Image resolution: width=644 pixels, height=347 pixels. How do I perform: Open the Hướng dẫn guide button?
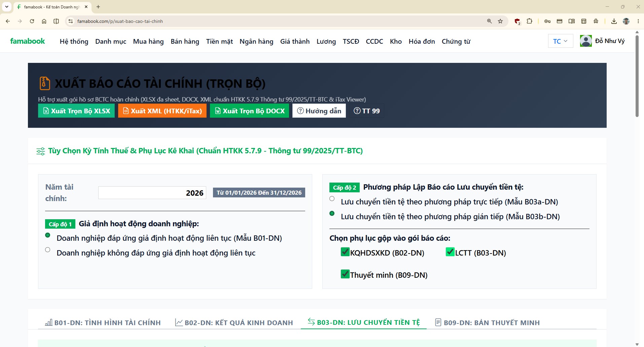(x=319, y=111)
